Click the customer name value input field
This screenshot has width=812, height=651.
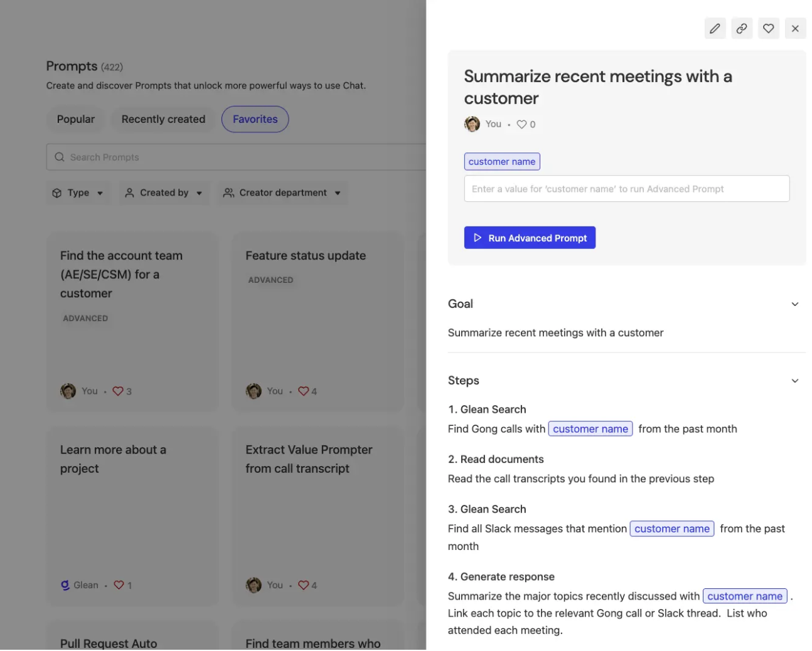pyautogui.click(x=626, y=189)
